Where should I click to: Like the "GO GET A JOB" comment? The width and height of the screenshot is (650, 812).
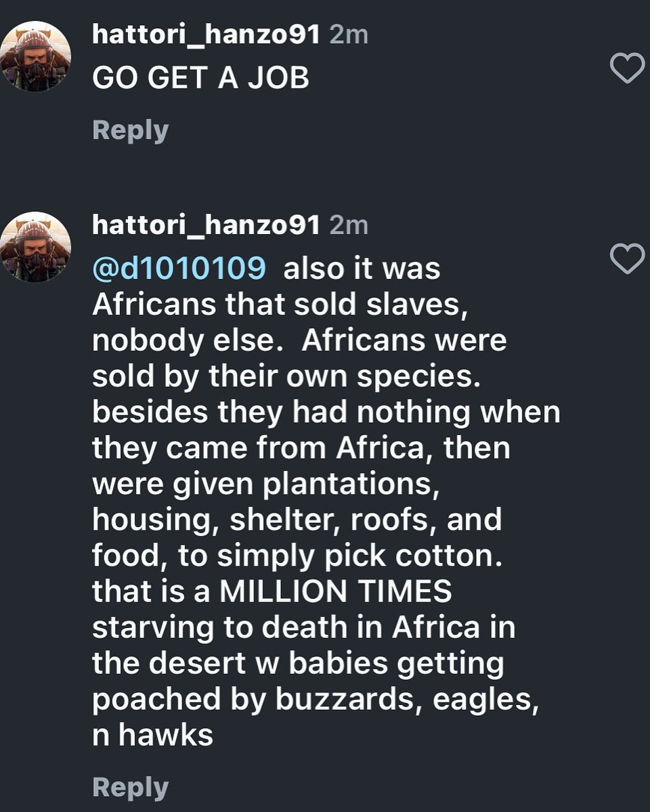(x=627, y=68)
